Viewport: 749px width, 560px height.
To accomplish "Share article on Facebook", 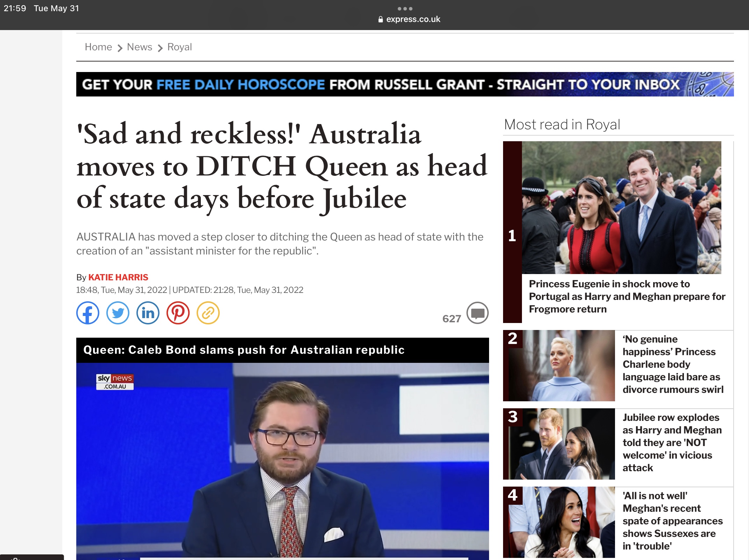I will click(x=88, y=313).
